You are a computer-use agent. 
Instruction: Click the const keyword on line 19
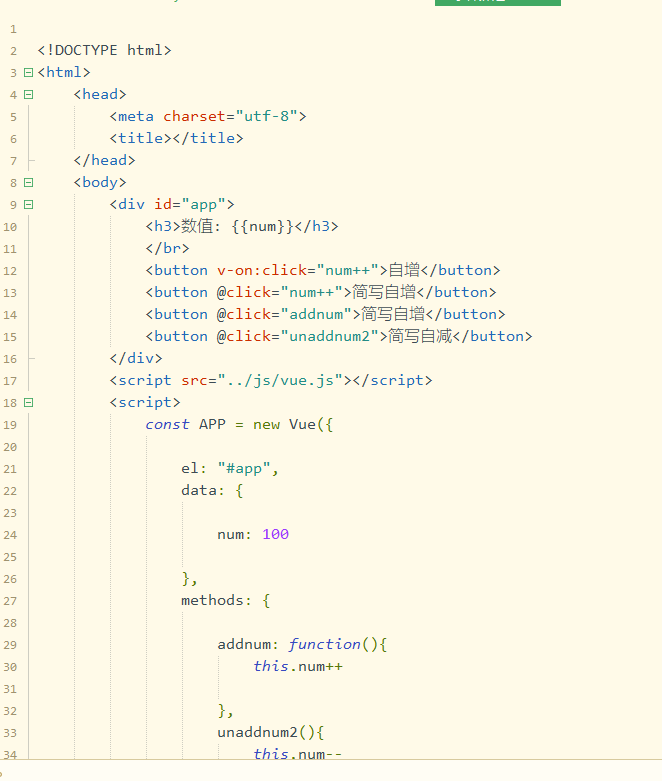(167, 424)
